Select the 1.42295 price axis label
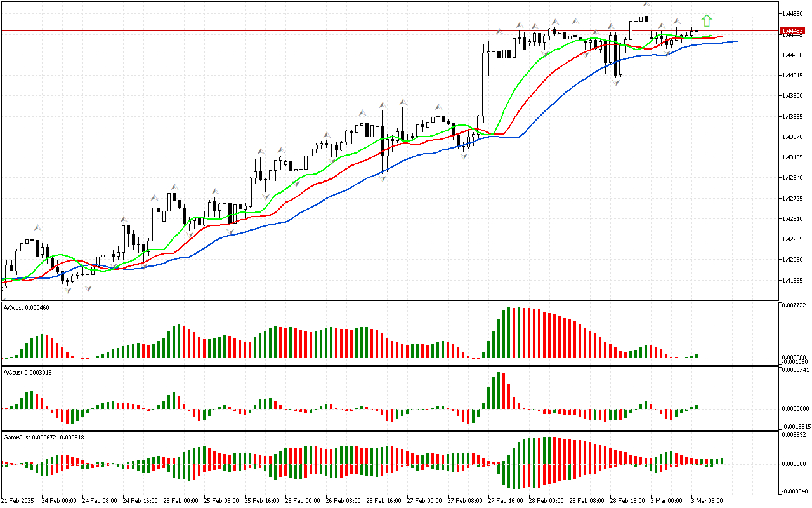The height and width of the screenshot is (508, 812). pyautogui.click(x=794, y=239)
